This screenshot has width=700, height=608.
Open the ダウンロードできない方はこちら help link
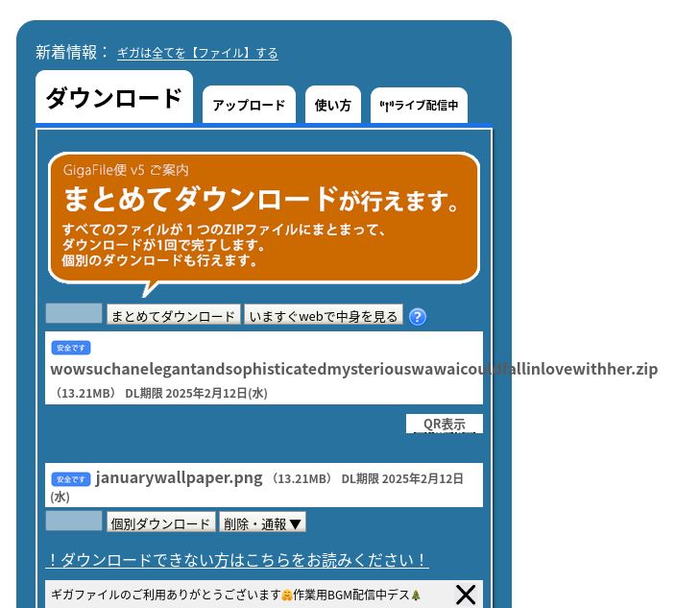click(237, 560)
